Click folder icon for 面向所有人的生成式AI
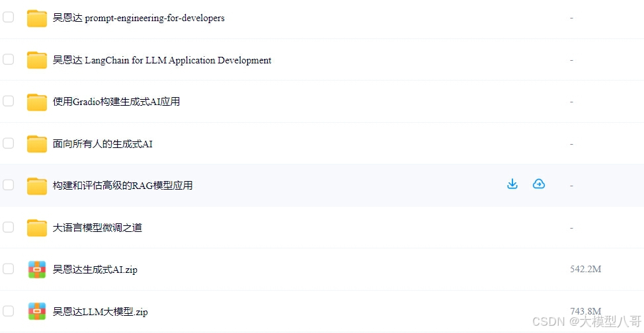The height and width of the screenshot is (333, 644). [x=37, y=144]
